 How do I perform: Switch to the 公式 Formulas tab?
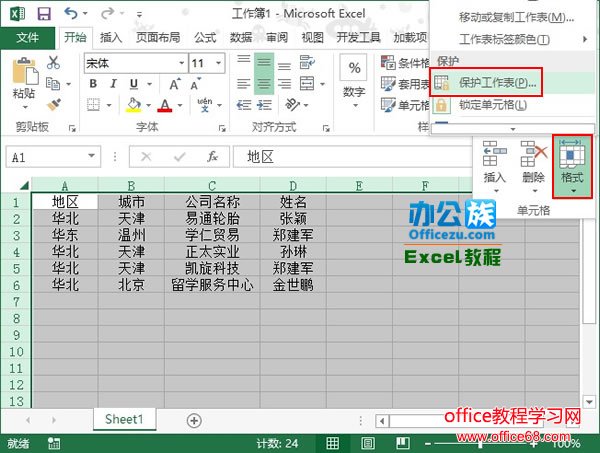205,38
